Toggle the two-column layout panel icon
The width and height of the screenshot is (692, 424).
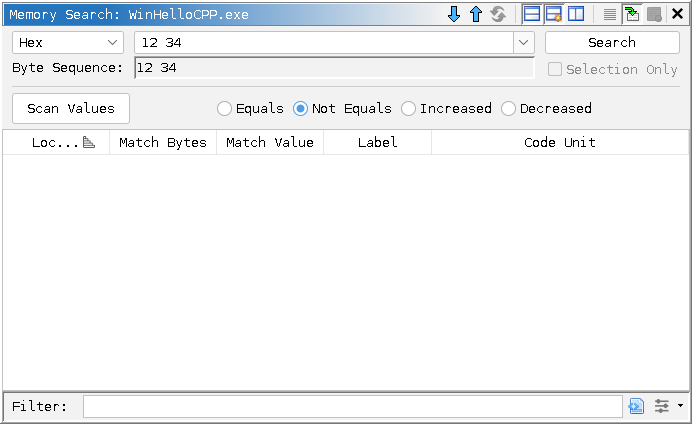click(576, 14)
